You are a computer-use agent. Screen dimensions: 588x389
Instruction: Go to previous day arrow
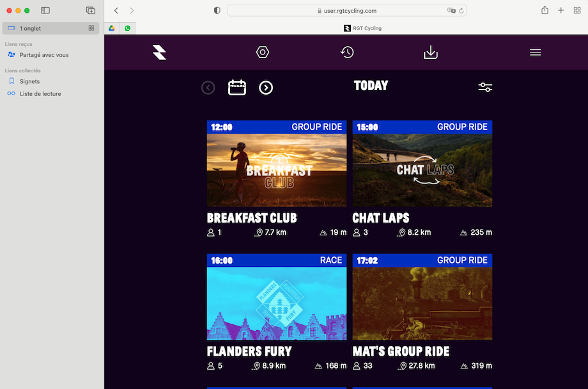(x=208, y=88)
